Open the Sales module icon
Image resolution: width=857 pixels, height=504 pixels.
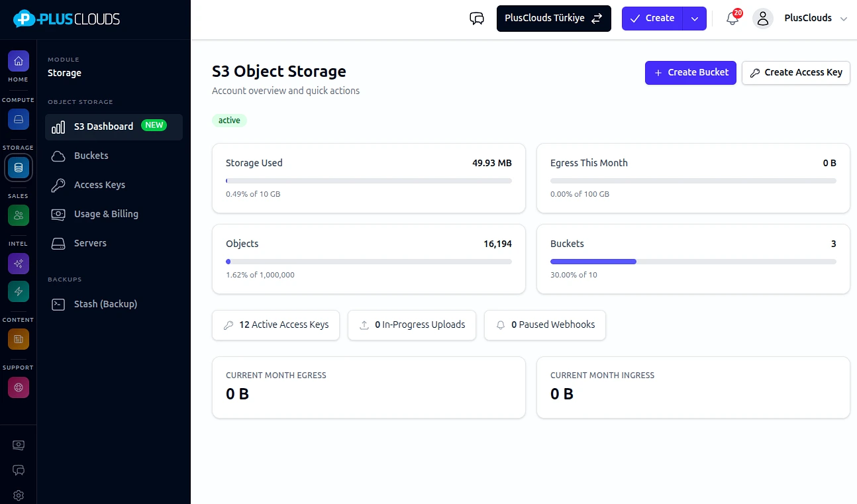click(x=19, y=215)
